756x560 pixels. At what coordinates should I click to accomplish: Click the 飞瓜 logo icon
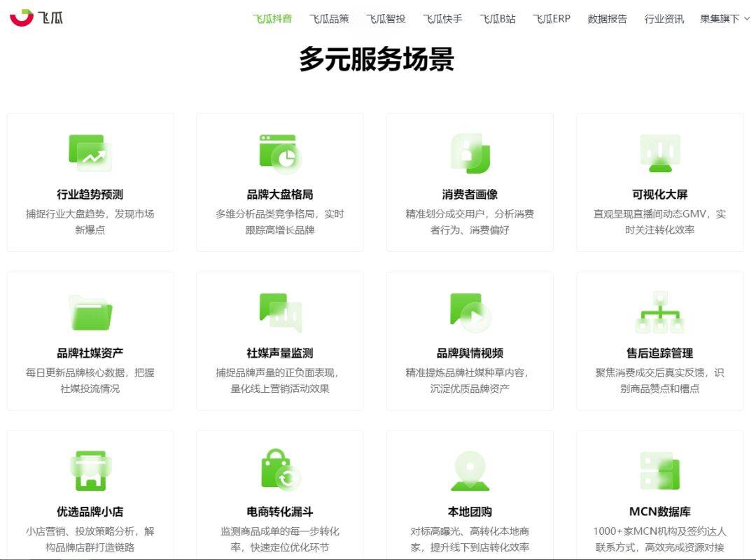(22, 17)
